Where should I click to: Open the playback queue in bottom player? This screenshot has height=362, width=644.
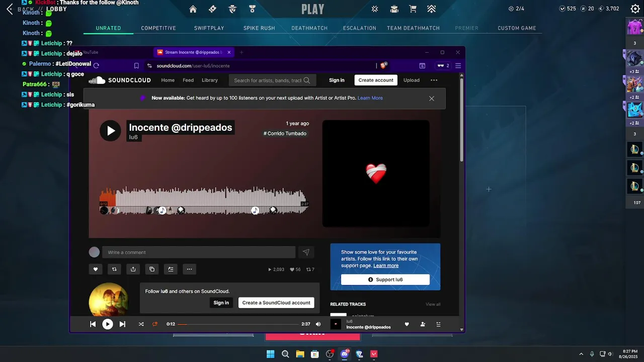[438, 324]
